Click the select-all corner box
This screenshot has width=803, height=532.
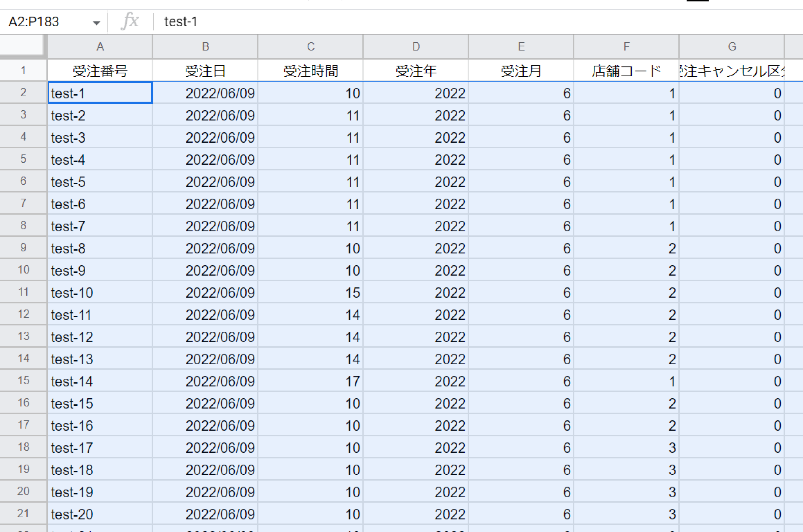(22, 45)
